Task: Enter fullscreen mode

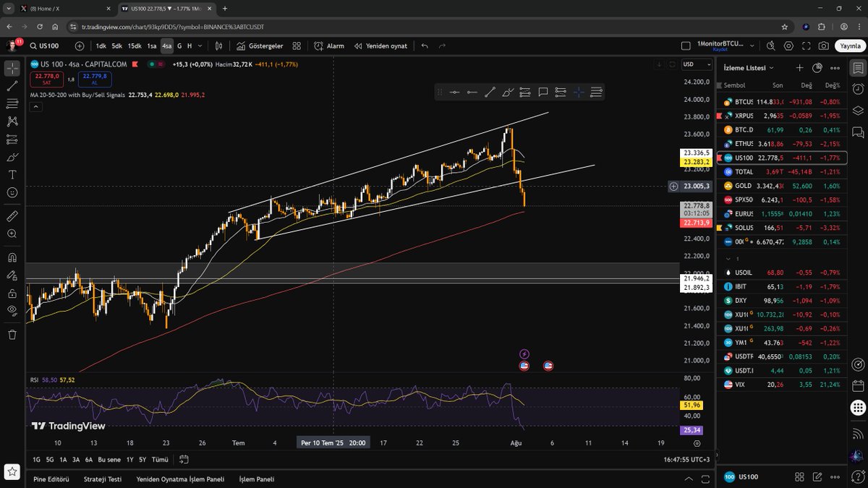Action: 807,46
